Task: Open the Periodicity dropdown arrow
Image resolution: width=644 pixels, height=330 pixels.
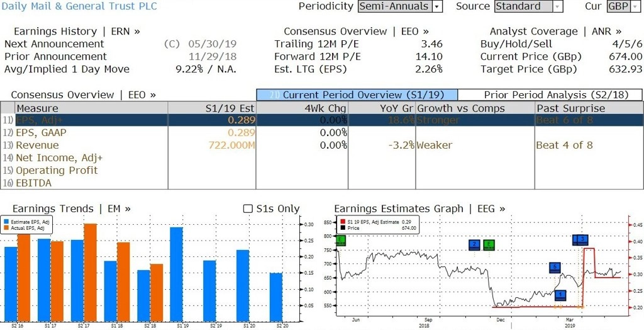Action: pos(438,6)
